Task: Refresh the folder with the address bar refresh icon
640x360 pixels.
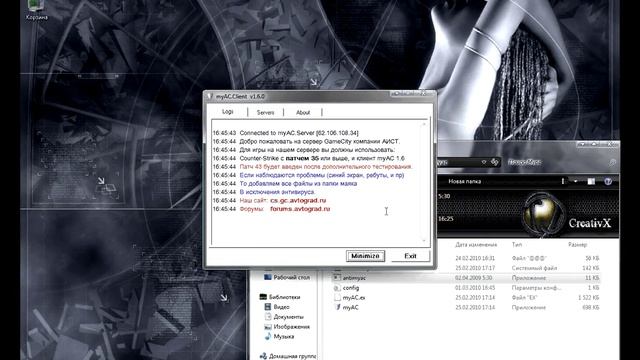Action: (x=495, y=162)
